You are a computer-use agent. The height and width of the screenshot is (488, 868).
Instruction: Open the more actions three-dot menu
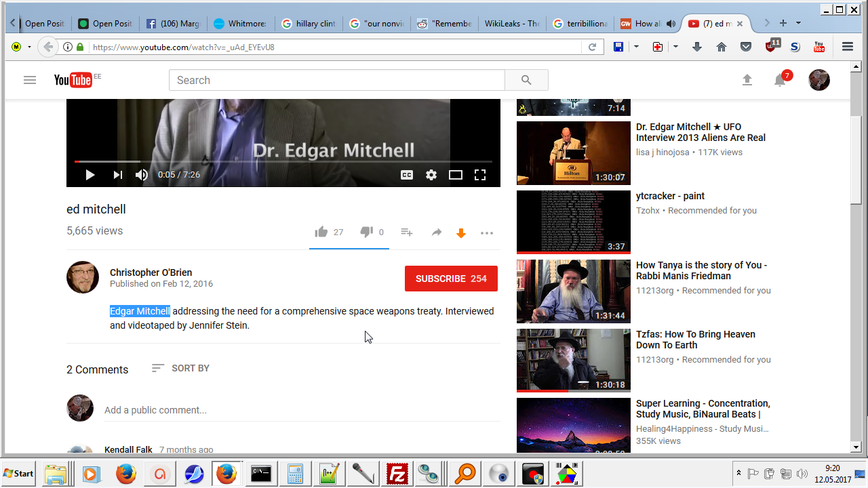(487, 233)
